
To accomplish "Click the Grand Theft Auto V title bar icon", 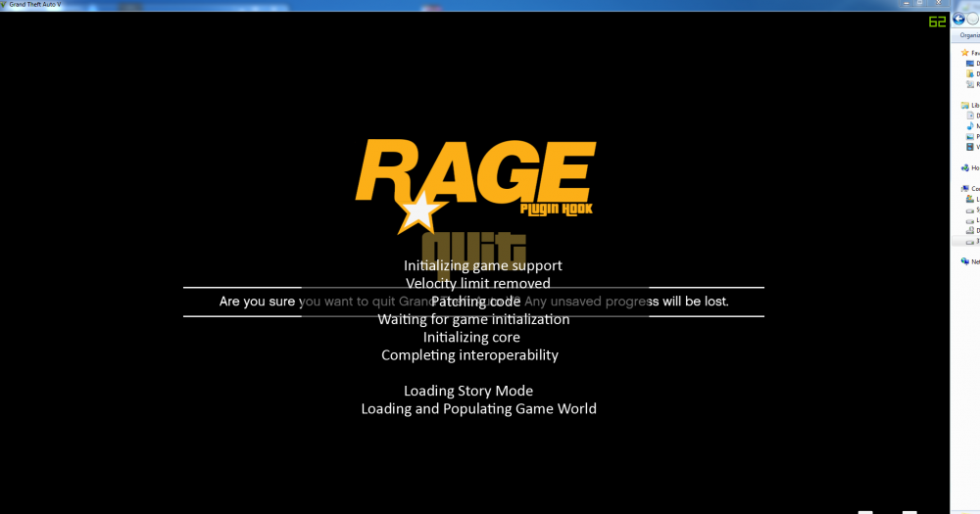I will [x=3, y=4].
